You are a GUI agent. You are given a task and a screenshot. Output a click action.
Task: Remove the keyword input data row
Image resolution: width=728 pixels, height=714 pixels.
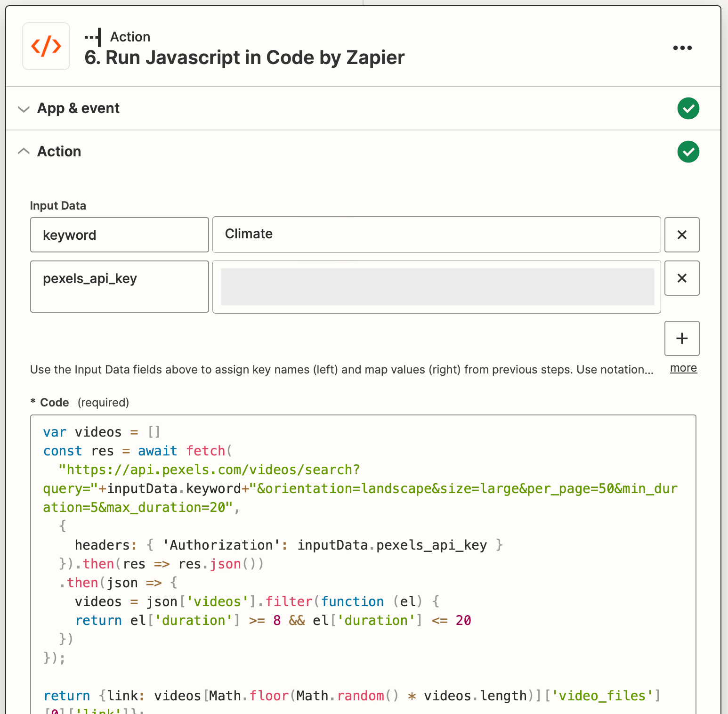[x=681, y=235]
